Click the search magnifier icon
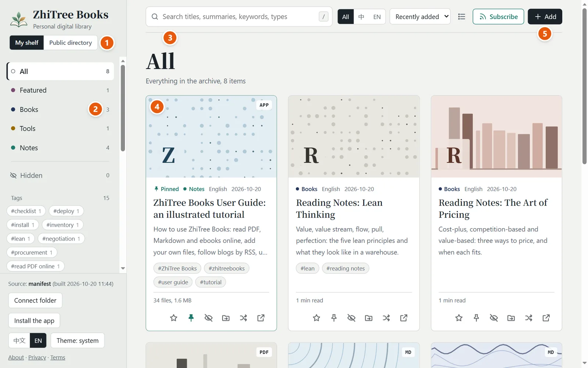The height and width of the screenshot is (368, 588). point(155,17)
